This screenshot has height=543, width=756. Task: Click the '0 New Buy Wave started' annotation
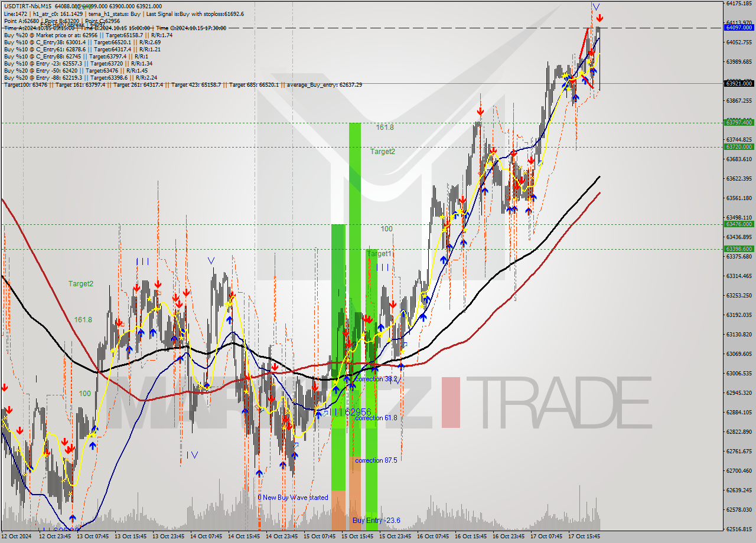(292, 498)
